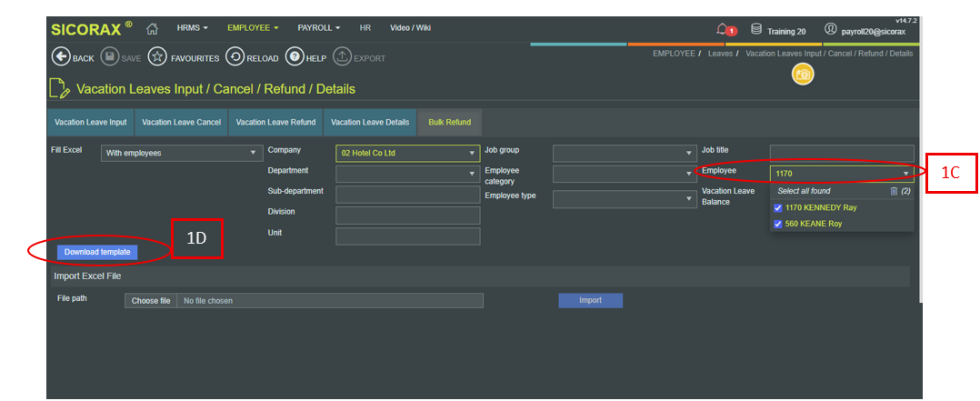This screenshot has width=980, height=401.
Task: Click Select all found option
Action: tap(804, 191)
